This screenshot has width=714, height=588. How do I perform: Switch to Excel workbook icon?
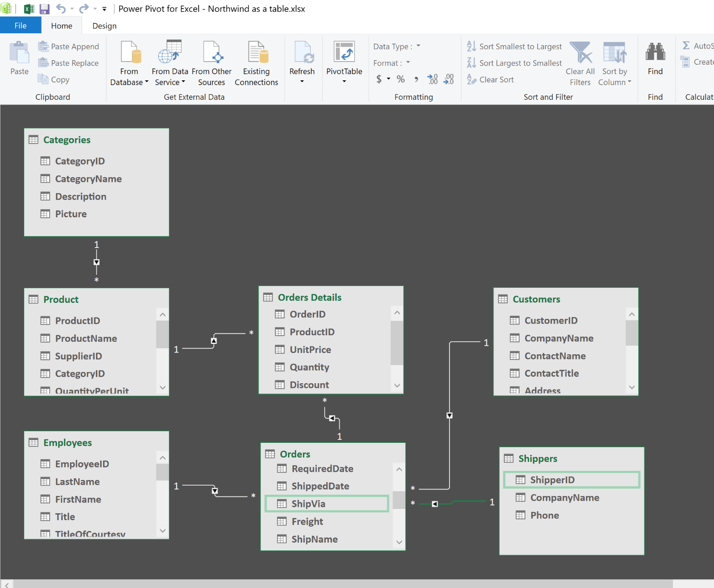point(29,9)
